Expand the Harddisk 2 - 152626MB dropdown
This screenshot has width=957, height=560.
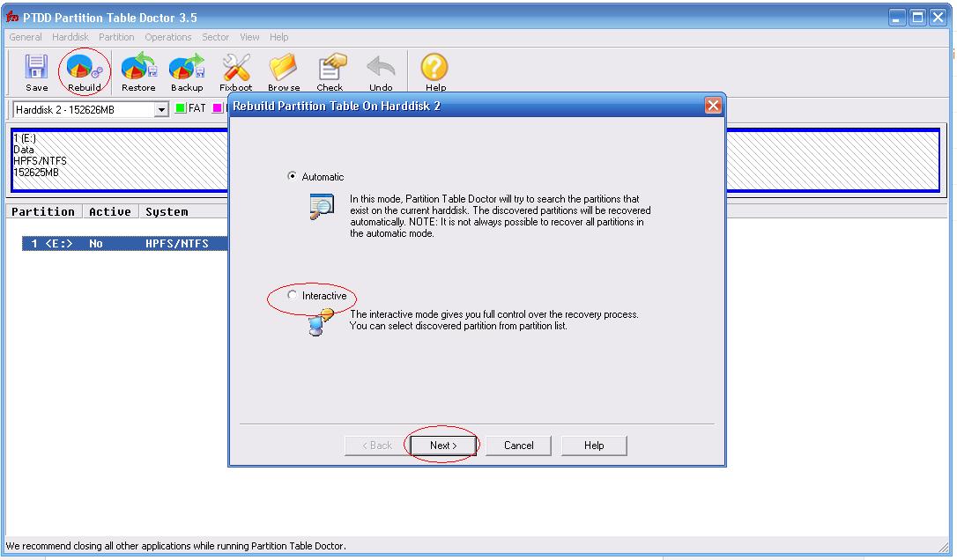pos(161,110)
